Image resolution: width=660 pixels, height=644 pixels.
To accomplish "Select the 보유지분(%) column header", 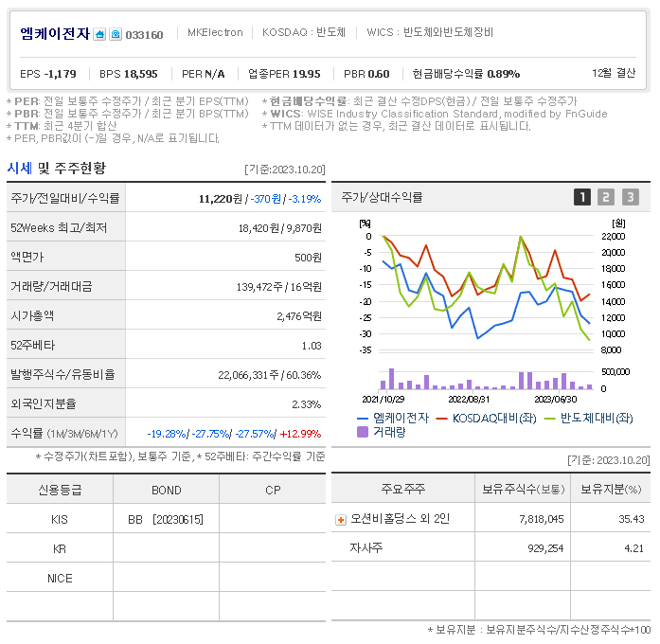I will click(x=611, y=489).
